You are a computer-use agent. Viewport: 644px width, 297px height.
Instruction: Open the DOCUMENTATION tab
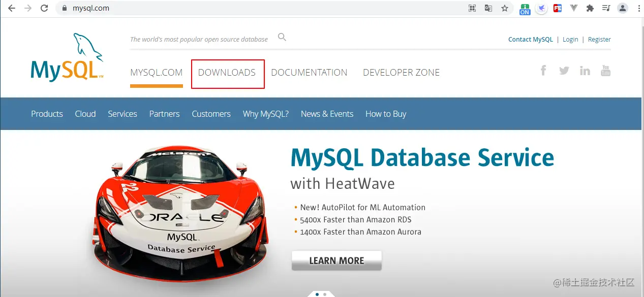pos(309,73)
